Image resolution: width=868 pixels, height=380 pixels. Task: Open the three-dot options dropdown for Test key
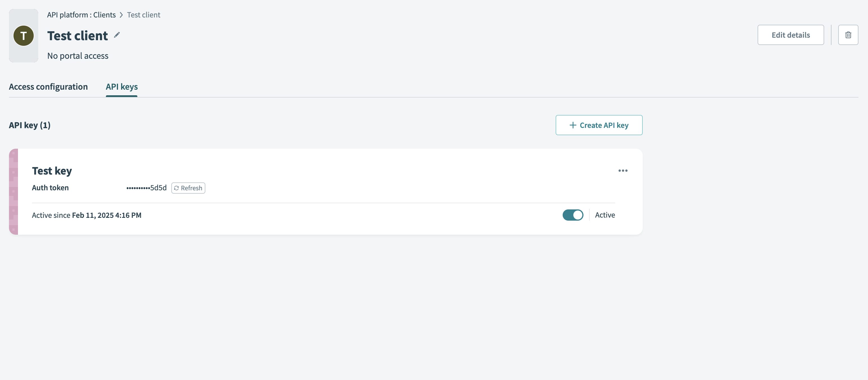pos(623,171)
